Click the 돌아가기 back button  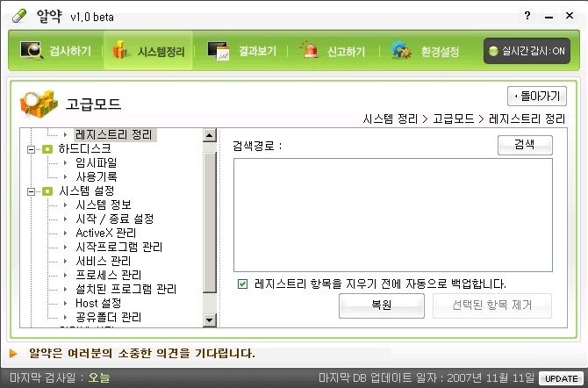[537, 97]
